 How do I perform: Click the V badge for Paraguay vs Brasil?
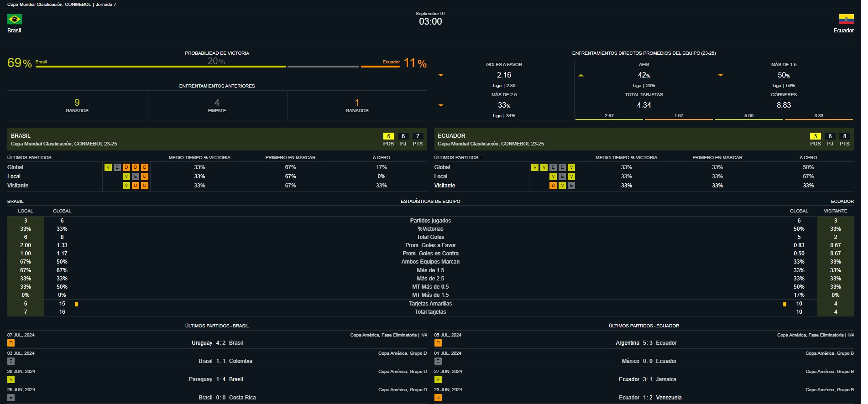click(11, 379)
